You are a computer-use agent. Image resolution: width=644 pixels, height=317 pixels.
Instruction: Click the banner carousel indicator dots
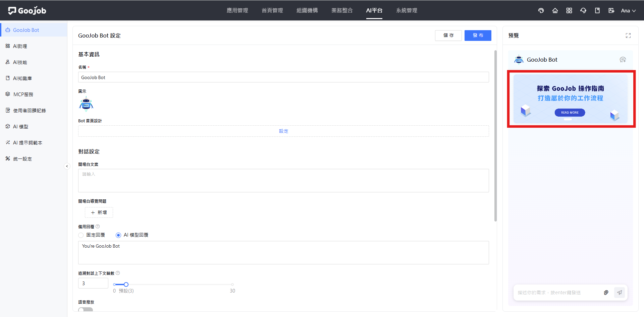[x=568, y=119]
